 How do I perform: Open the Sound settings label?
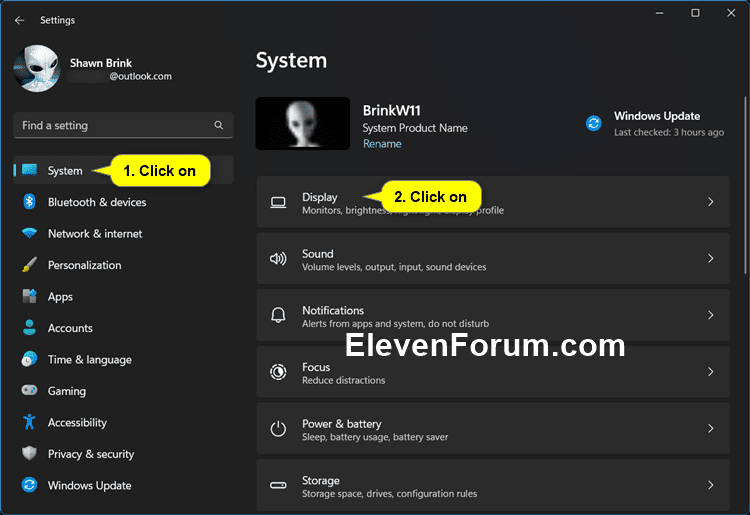(318, 253)
